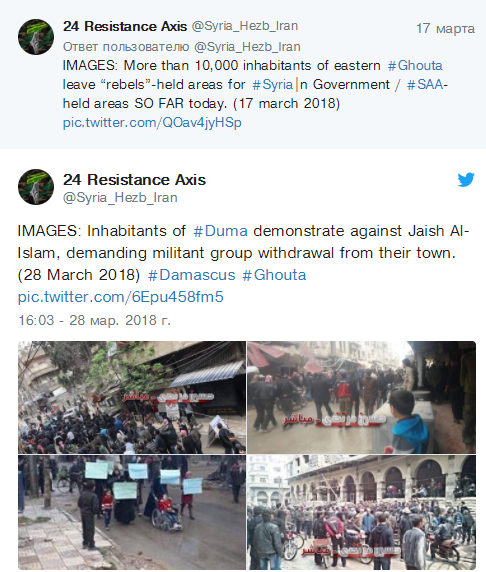Viewport: 486px width, 572px height.
Task: Open the pic.twitter.com/QOav4jyHSp link
Action: tap(152, 123)
